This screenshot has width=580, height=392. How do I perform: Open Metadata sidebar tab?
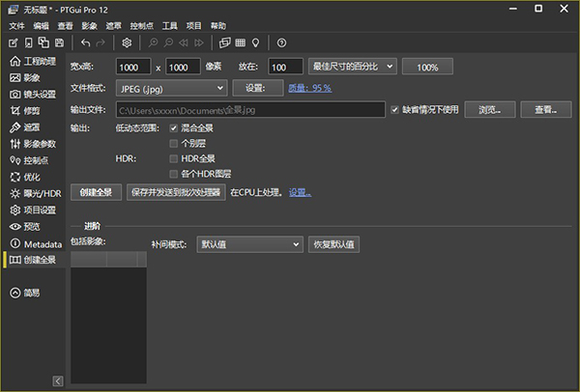[36, 244]
